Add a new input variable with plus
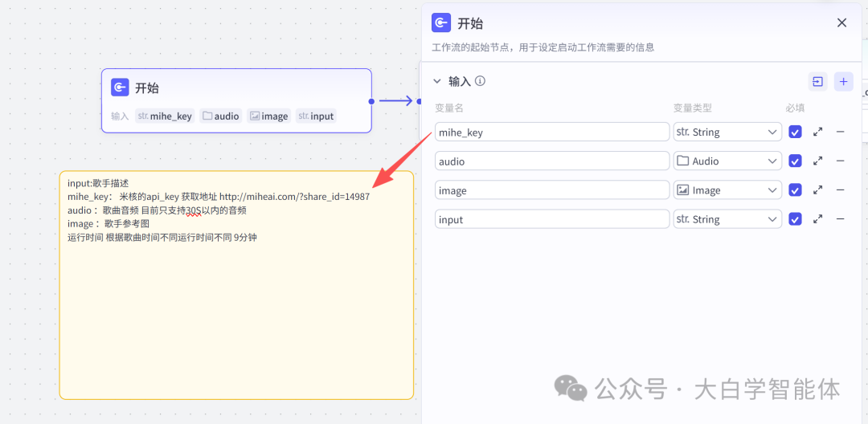This screenshot has height=424, width=868. (844, 82)
